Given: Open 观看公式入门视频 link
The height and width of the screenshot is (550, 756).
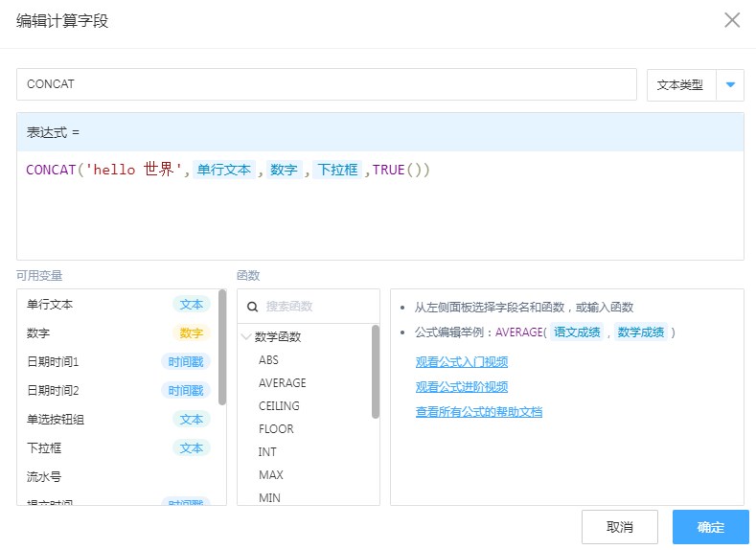Looking at the screenshot, I should pyautogui.click(x=461, y=362).
